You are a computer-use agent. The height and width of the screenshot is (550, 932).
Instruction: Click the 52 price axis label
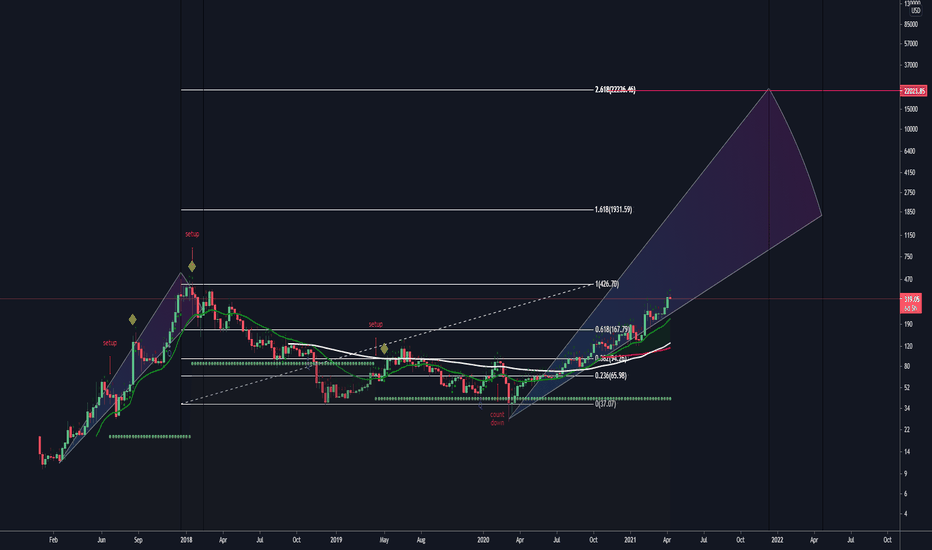(x=907, y=388)
